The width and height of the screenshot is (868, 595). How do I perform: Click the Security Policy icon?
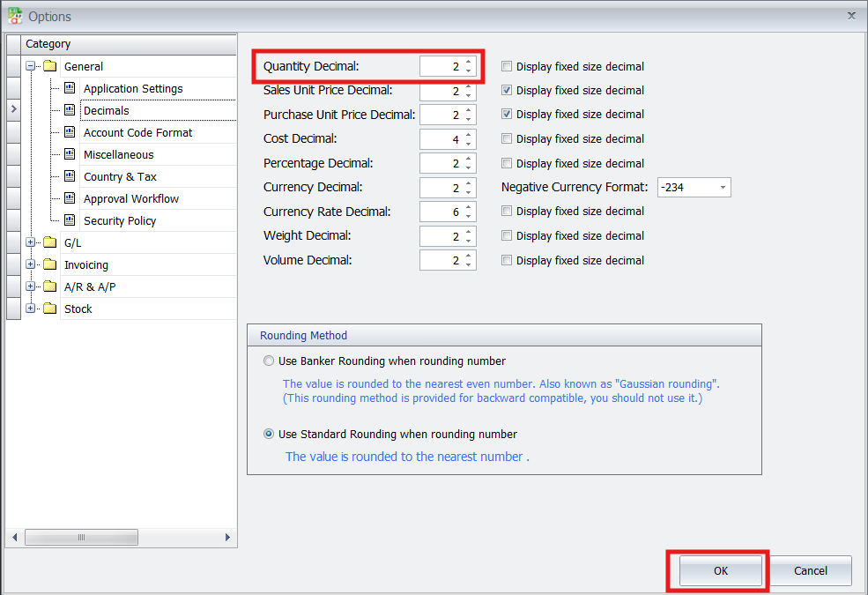(x=70, y=220)
